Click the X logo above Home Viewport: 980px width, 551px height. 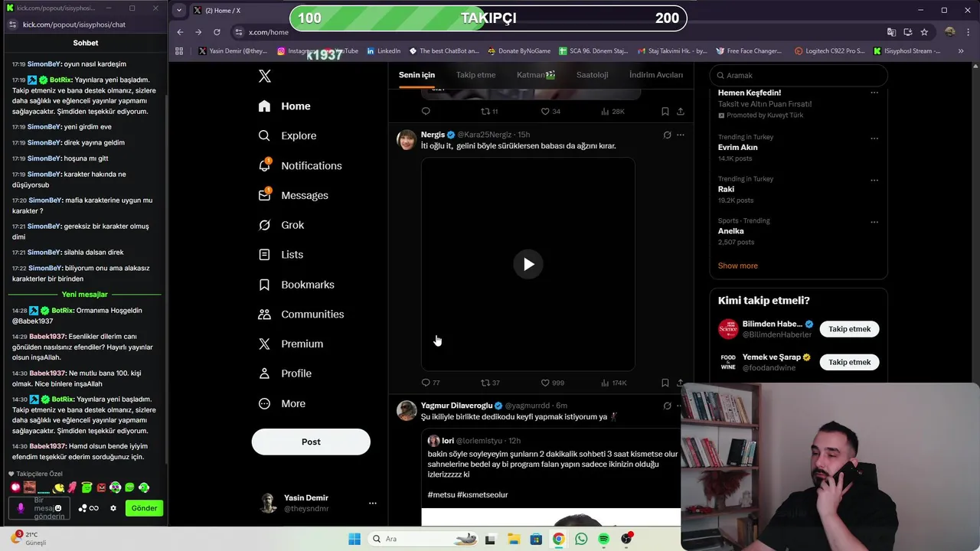pos(265,76)
